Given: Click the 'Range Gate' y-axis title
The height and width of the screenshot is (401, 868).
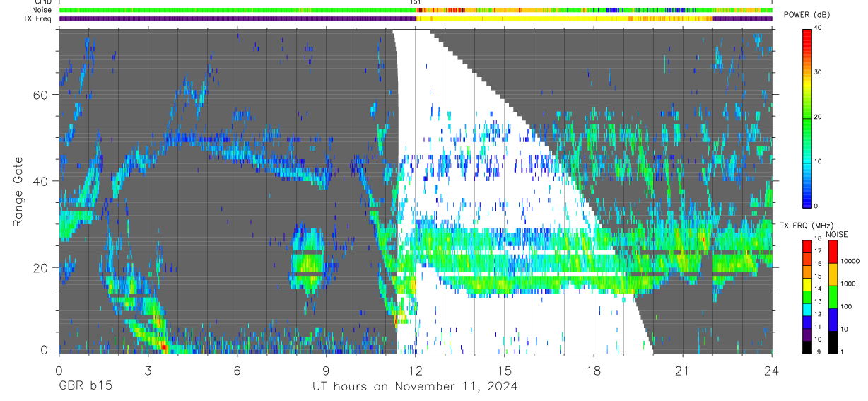Looking at the screenshot, I should [18, 191].
